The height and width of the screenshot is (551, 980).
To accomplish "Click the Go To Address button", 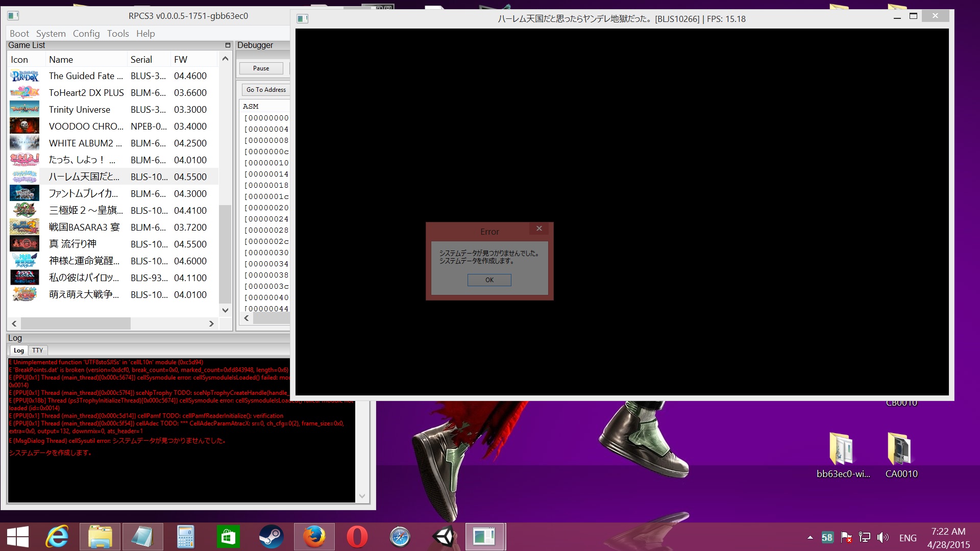I will tap(266, 90).
